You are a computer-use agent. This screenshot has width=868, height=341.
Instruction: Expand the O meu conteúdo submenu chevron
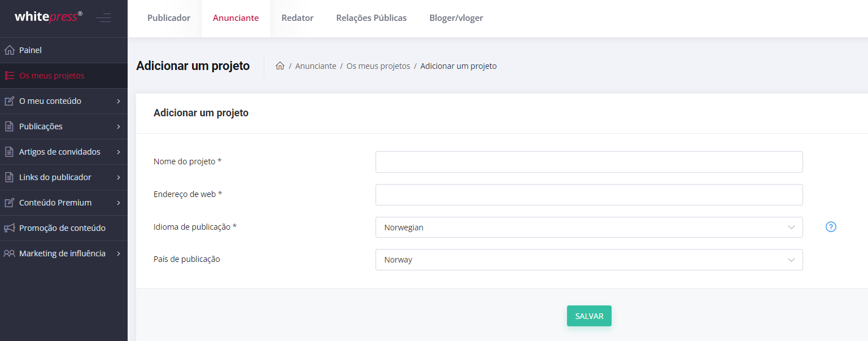(119, 101)
